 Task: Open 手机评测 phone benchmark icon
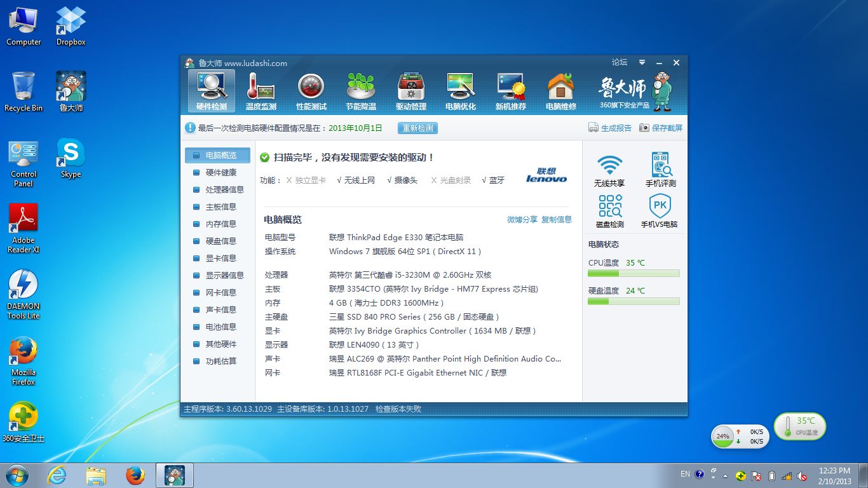pos(661,170)
